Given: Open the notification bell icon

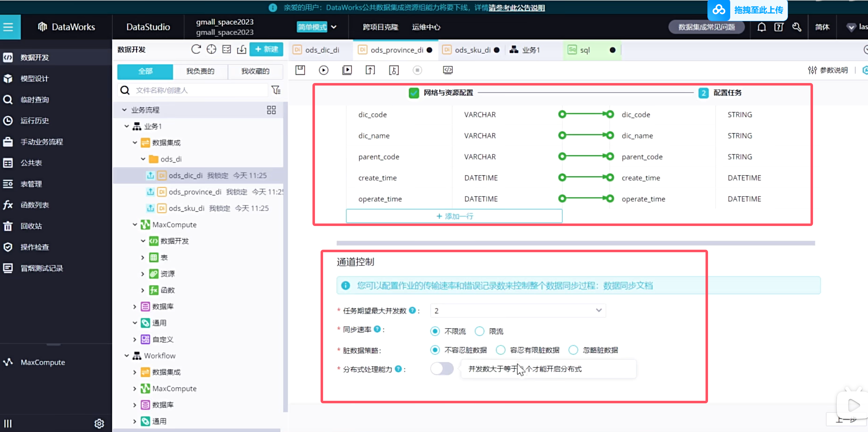Looking at the screenshot, I should pyautogui.click(x=761, y=27).
